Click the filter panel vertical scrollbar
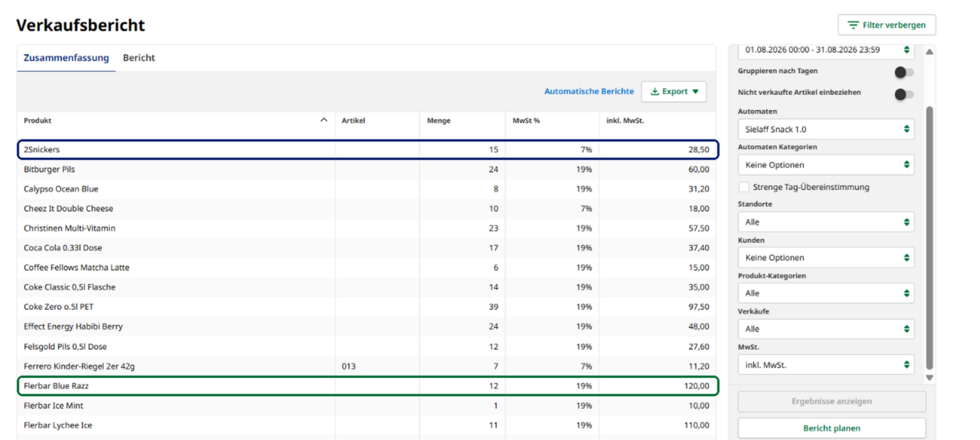 [929, 238]
